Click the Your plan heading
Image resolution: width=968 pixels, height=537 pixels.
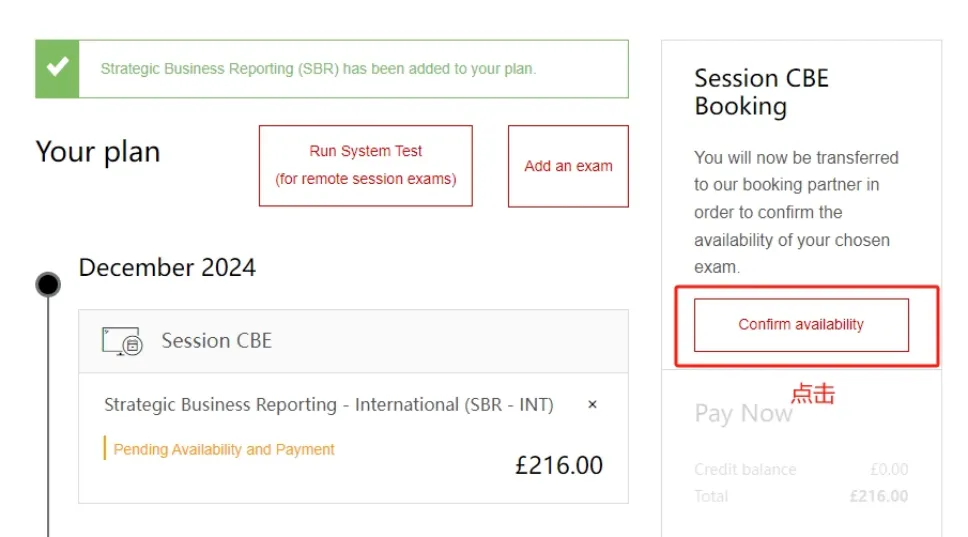pos(98,152)
